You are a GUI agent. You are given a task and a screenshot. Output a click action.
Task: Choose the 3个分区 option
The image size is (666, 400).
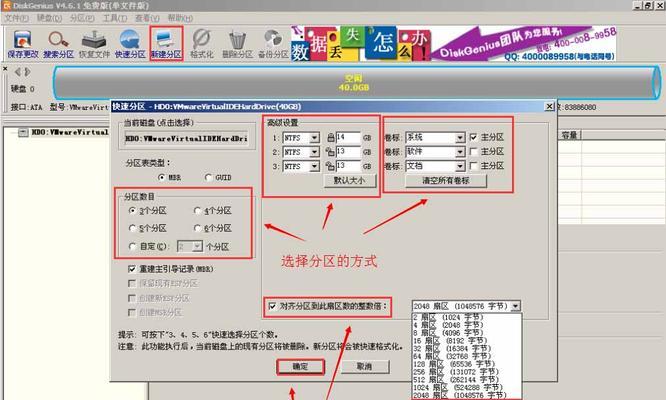133,211
